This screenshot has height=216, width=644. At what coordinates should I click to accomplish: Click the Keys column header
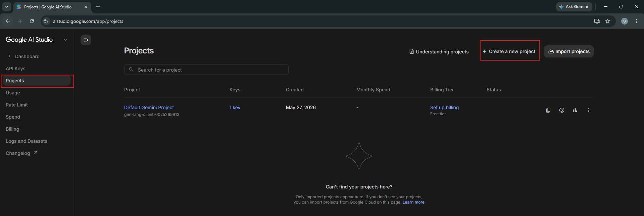(235, 90)
